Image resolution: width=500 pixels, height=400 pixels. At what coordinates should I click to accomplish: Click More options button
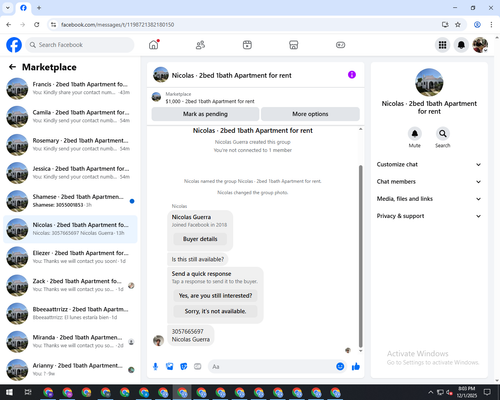310,114
